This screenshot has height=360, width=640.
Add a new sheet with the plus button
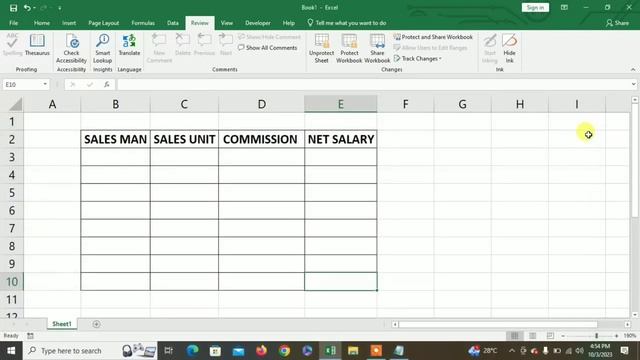click(96, 324)
